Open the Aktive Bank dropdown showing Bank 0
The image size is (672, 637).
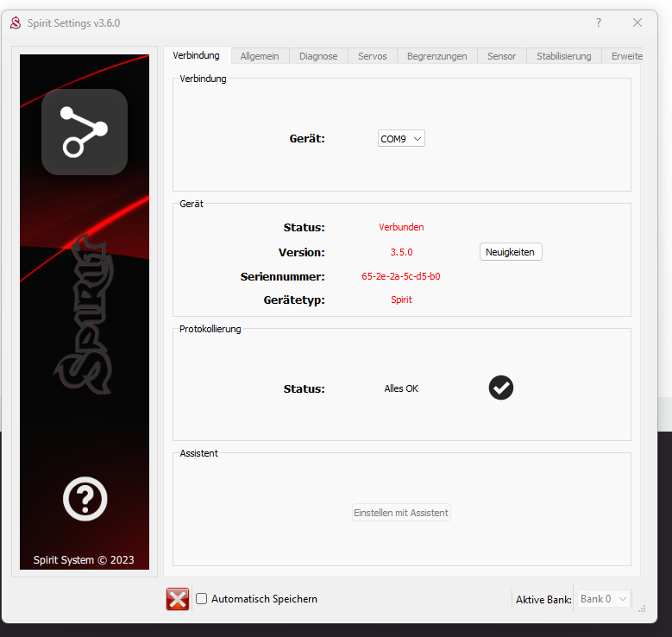click(604, 599)
